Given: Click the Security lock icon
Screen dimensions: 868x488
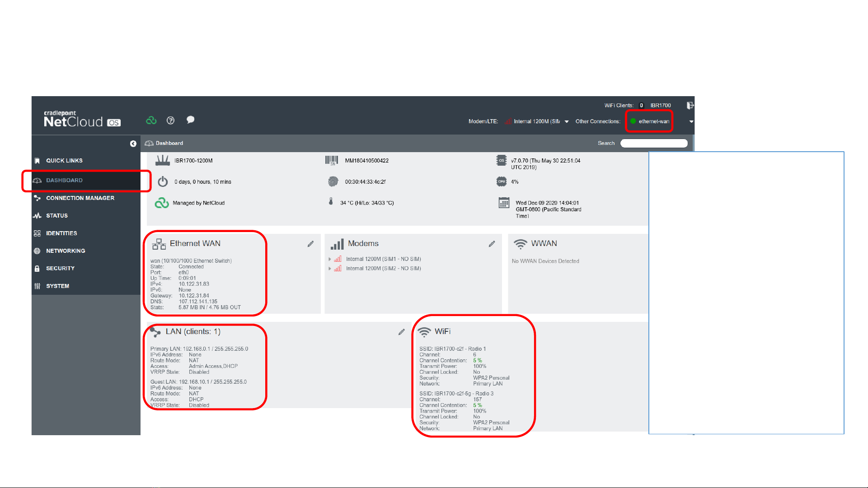Looking at the screenshot, I should coord(37,269).
